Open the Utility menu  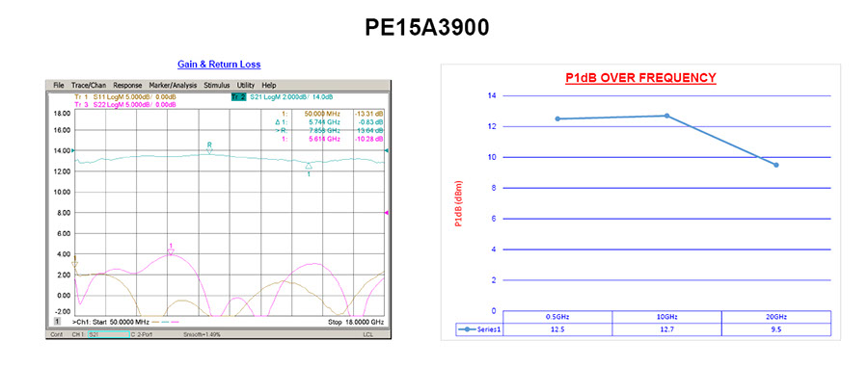tap(246, 85)
